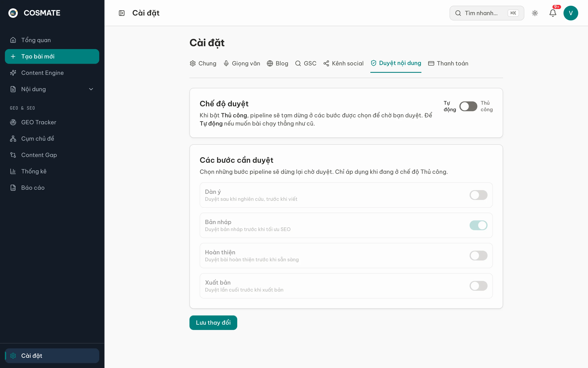Open the user avatar V menu
588x368 pixels.
(570, 13)
